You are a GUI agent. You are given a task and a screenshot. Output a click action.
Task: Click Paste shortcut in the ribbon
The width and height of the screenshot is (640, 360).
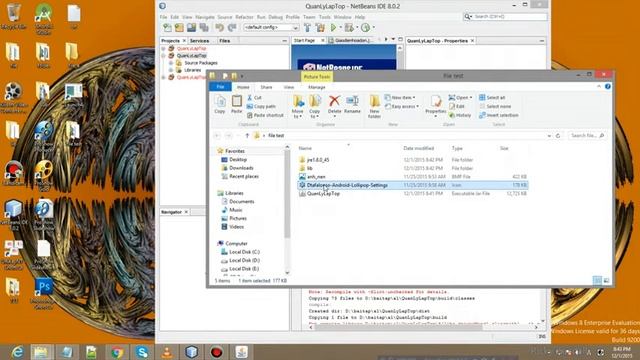[x=265, y=116]
